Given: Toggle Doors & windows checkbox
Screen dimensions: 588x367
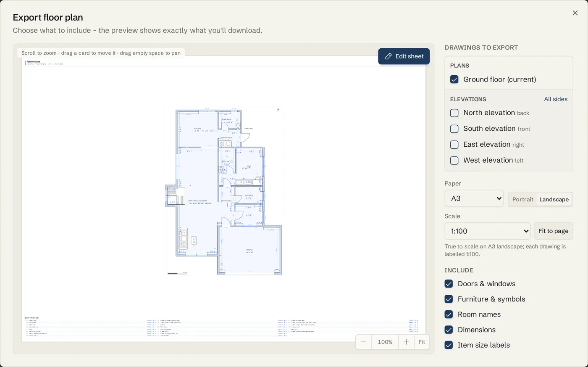Looking at the screenshot, I should pos(449,284).
